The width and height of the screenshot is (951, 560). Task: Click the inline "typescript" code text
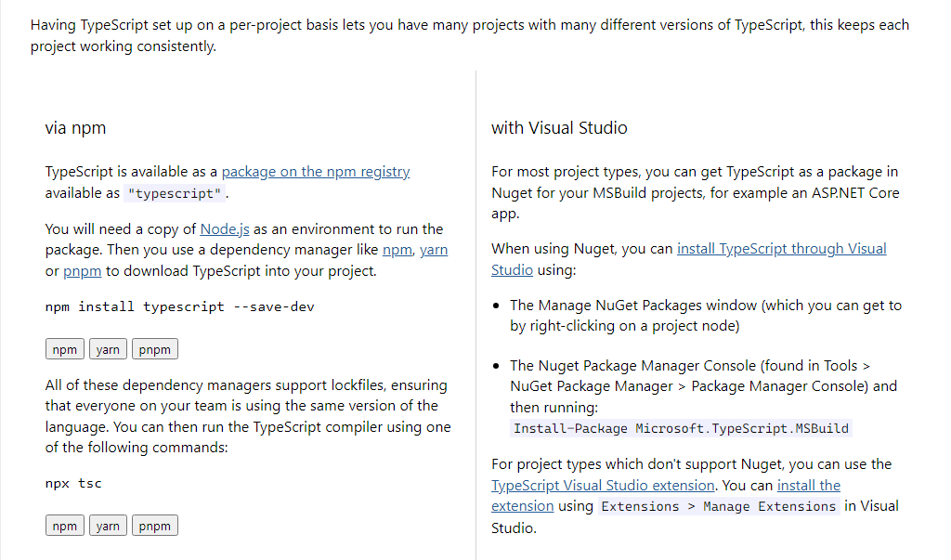(175, 193)
